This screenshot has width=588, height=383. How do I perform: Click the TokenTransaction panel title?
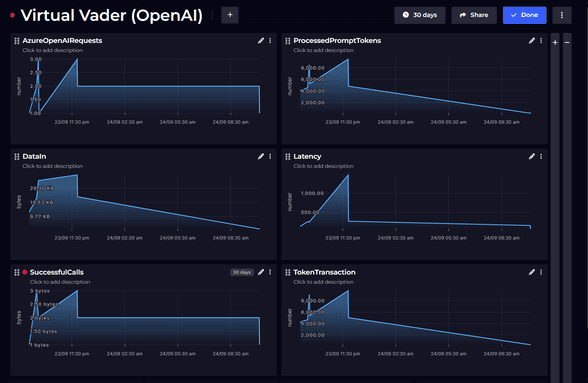[x=325, y=272]
